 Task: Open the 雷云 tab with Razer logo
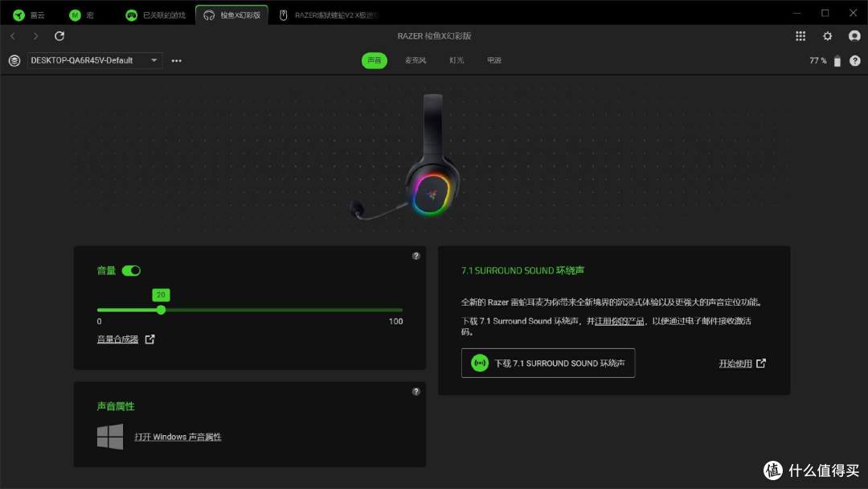point(29,15)
